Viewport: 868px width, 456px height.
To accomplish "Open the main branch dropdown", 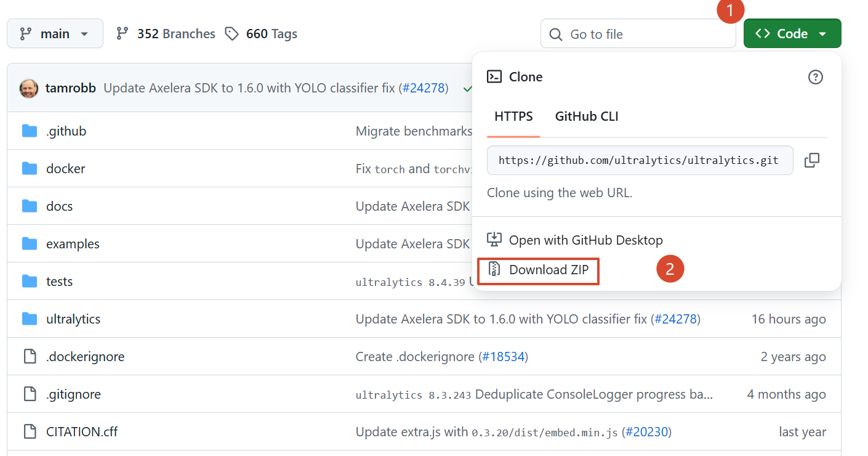I will pos(55,34).
